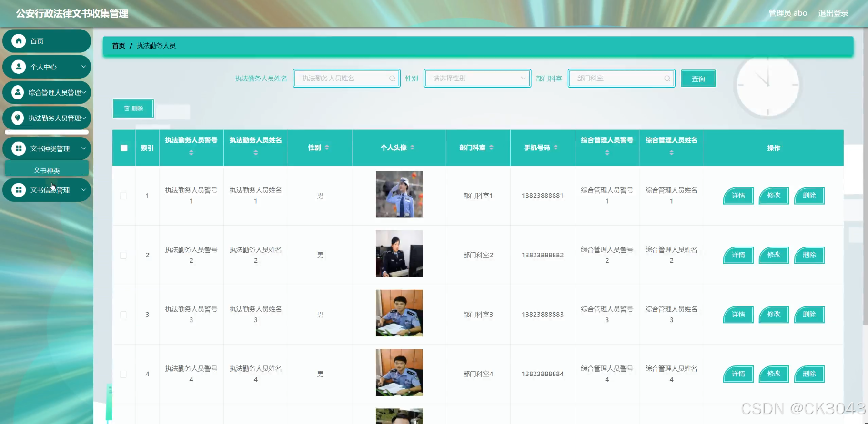This screenshot has height=424, width=868.
Task: Sort by 手机号码 column arrows
Action: (555, 148)
